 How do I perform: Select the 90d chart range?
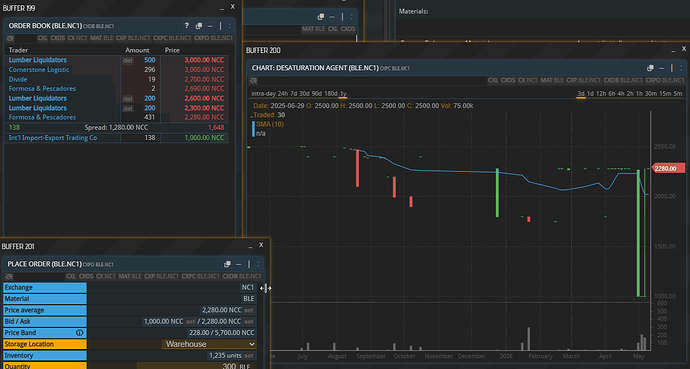[x=317, y=94]
